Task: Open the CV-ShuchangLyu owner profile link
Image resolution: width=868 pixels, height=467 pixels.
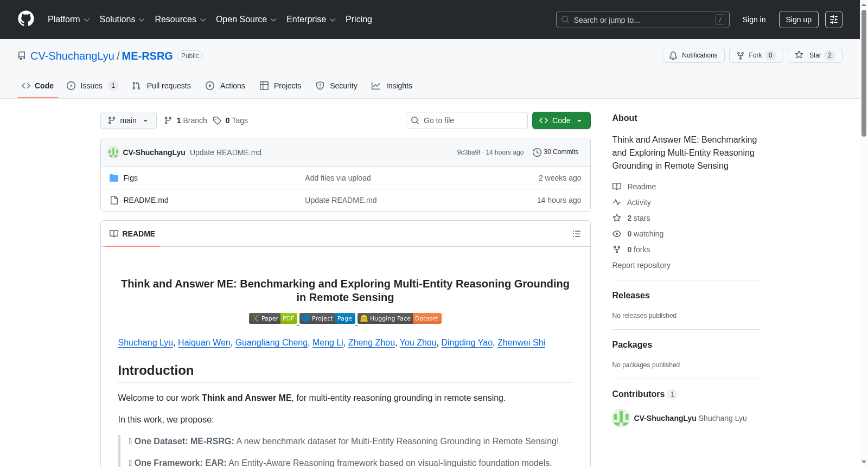Action: [x=72, y=56]
